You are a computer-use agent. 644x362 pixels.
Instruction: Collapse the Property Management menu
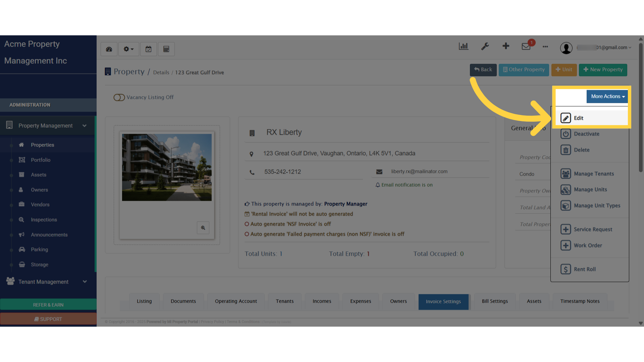[x=85, y=126]
